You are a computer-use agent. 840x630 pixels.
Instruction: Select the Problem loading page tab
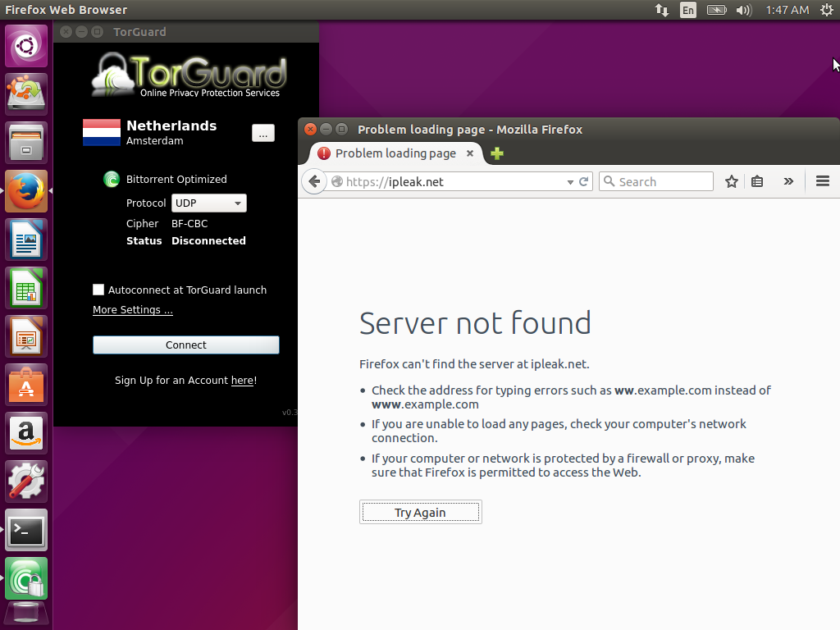396,153
